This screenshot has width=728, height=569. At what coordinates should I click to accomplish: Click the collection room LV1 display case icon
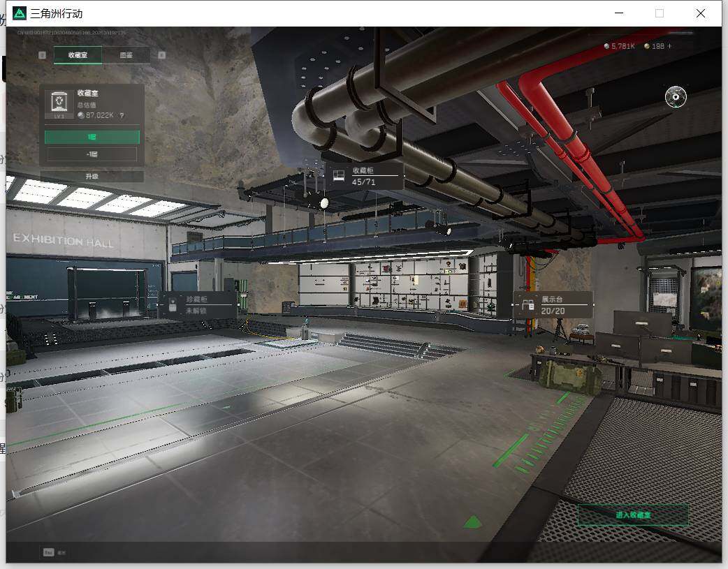click(x=59, y=104)
